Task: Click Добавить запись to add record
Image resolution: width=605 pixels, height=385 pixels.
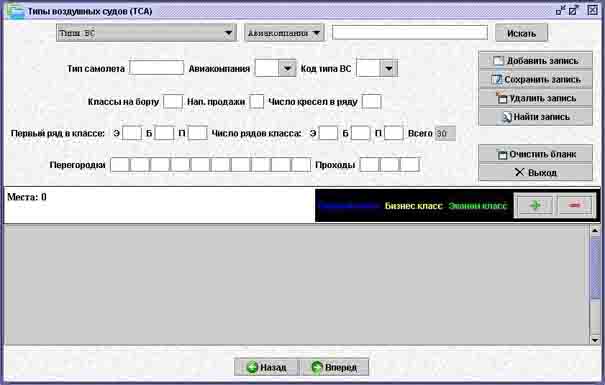Action: click(536, 61)
